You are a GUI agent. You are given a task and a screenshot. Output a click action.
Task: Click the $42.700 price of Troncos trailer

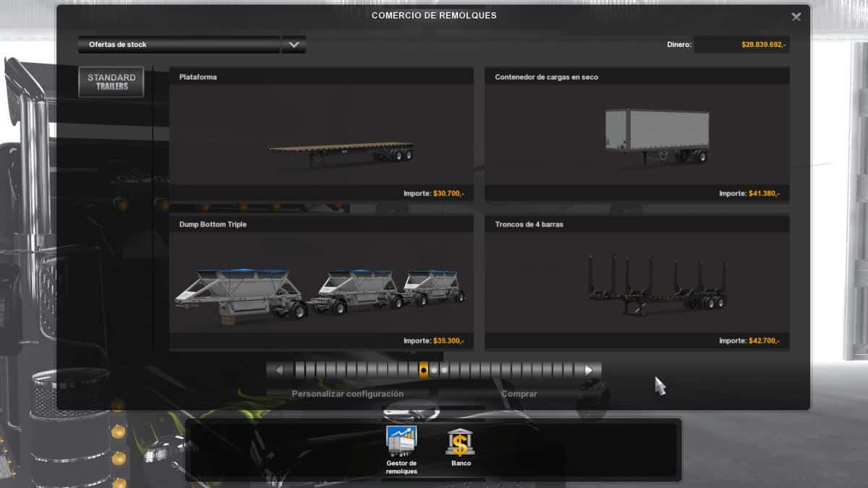[769, 341]
